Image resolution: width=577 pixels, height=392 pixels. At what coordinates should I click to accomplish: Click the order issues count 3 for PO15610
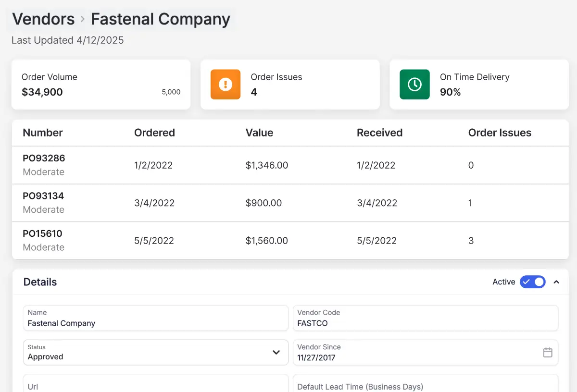click(x=471, y=241)
